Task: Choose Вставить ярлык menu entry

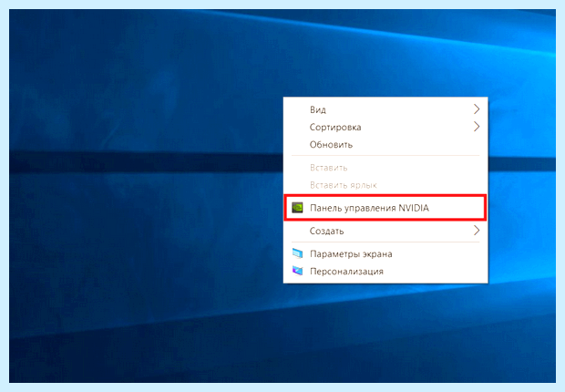Action: pos(385,185)
